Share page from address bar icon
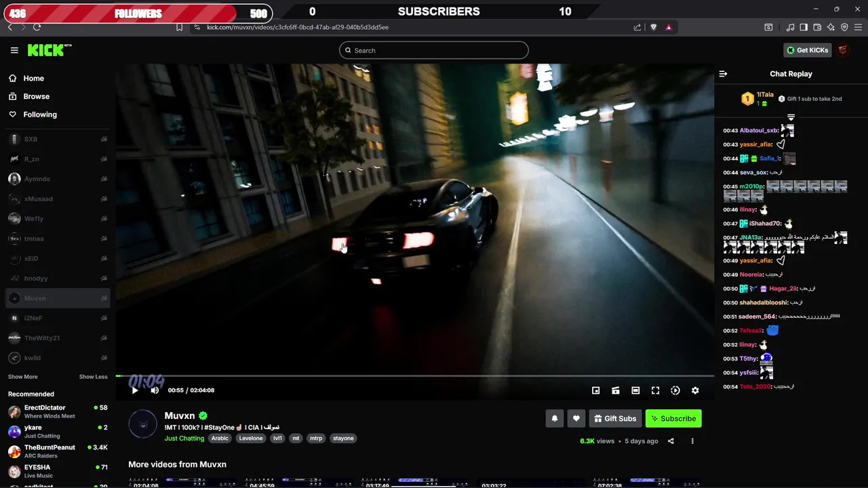The image size is (868, 488). (x=637, y=27)
